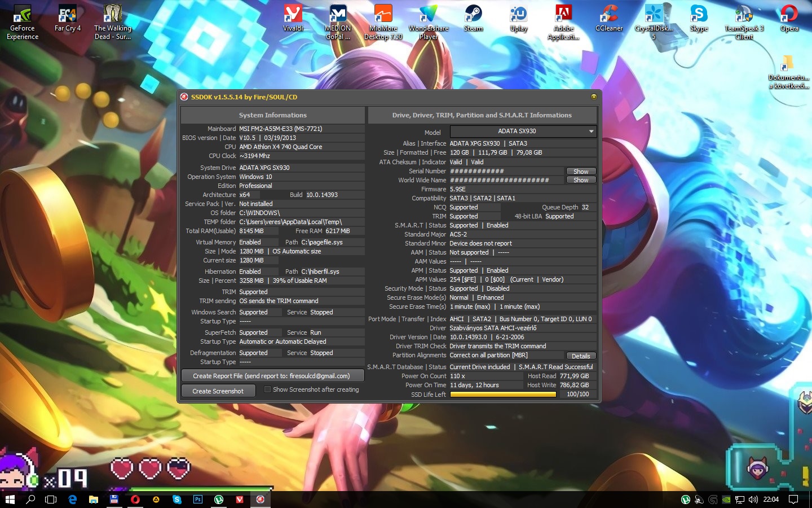This screenshot has width=812, height=508.
Task: Select TeamSpeak 3 Client desktop shortcut
Action: [744, 23]
